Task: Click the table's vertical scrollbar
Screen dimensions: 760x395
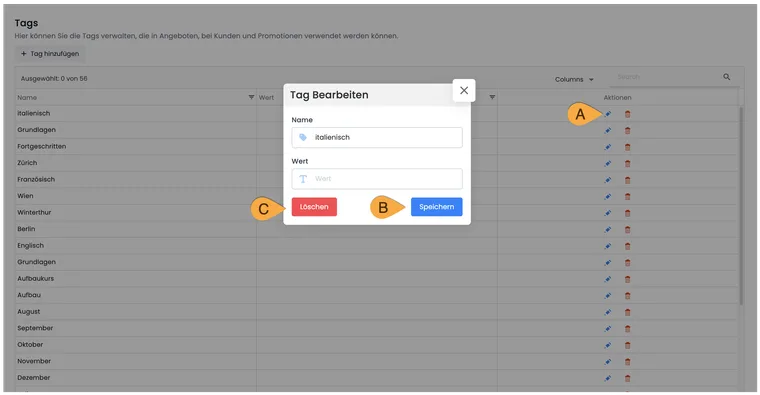Action: pos(741,206)
